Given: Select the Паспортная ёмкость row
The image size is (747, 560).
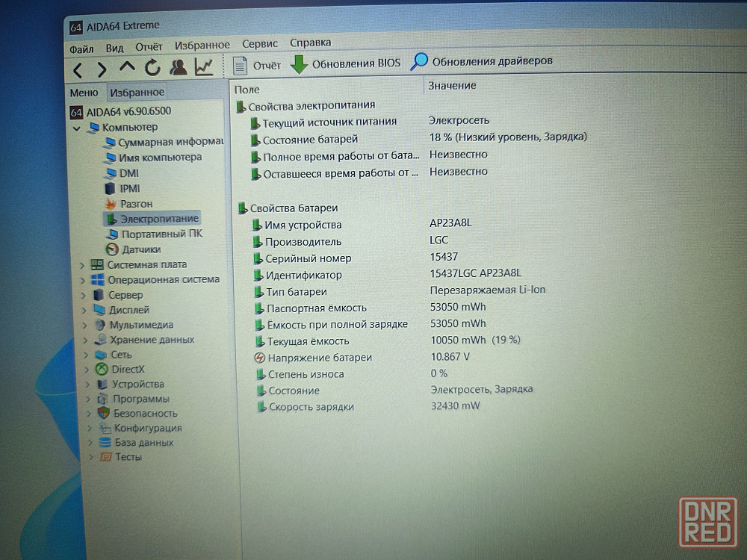Looking at the screenshot, I should click(311, 308).
